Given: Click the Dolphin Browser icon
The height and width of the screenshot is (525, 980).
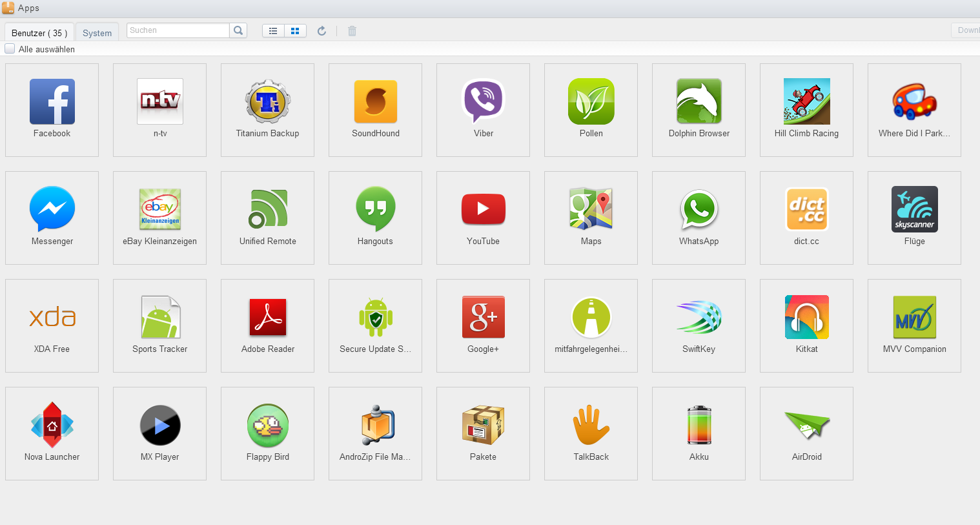Looking at the screenshot, I should click(x=699, y=102).
